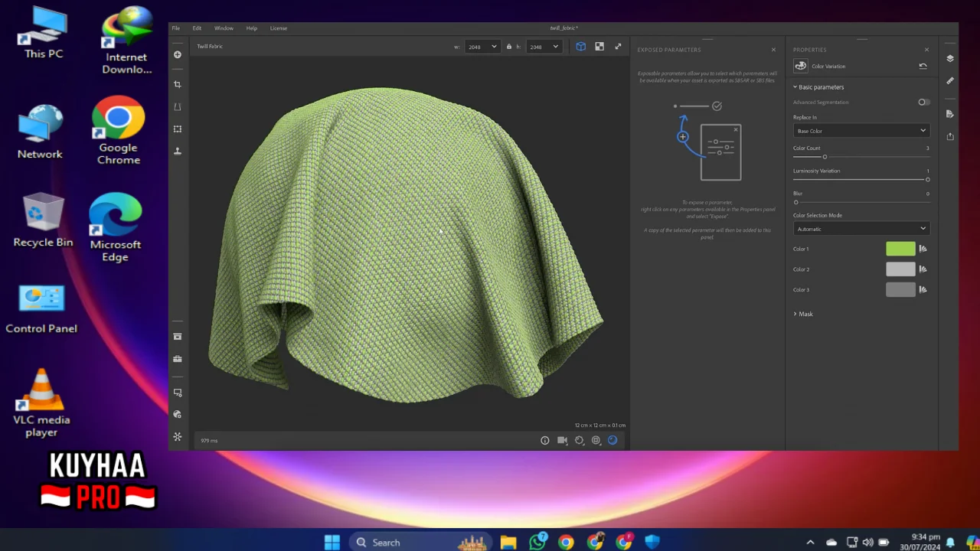Screen dimensions: 980x551
Task: Open the exposed parameters document icon
Action: (950, 114)
